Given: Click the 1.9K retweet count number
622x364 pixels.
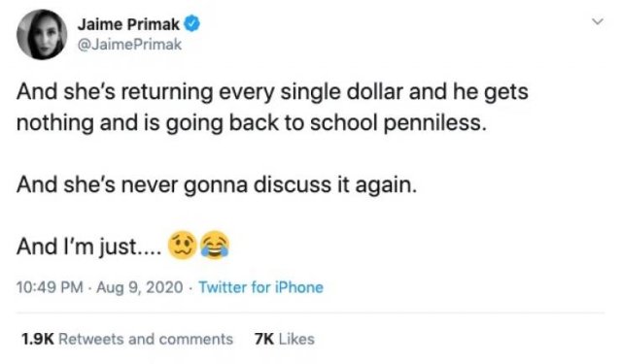Looking at the screenshot, I should coord(37,339).
